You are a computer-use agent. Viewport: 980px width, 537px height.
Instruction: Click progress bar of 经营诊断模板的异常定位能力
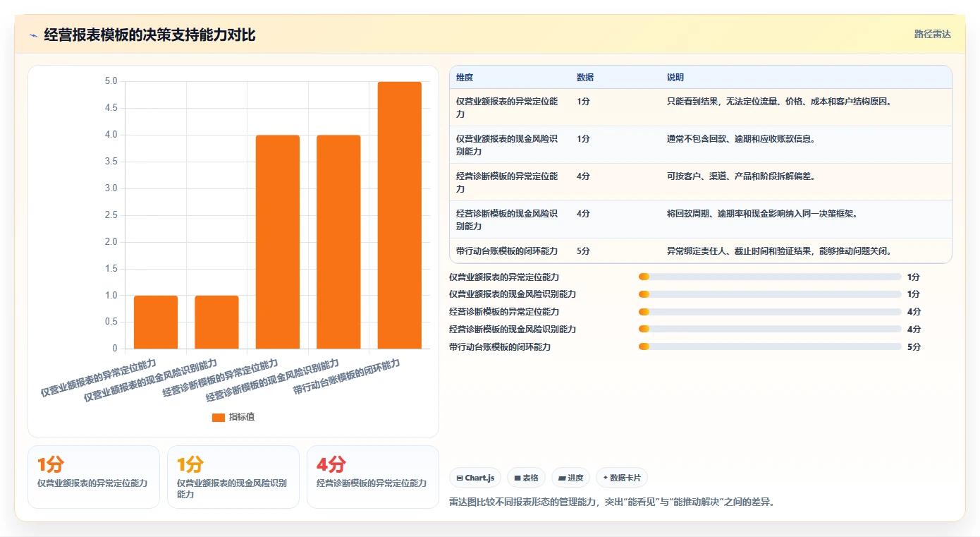point(770,312)
